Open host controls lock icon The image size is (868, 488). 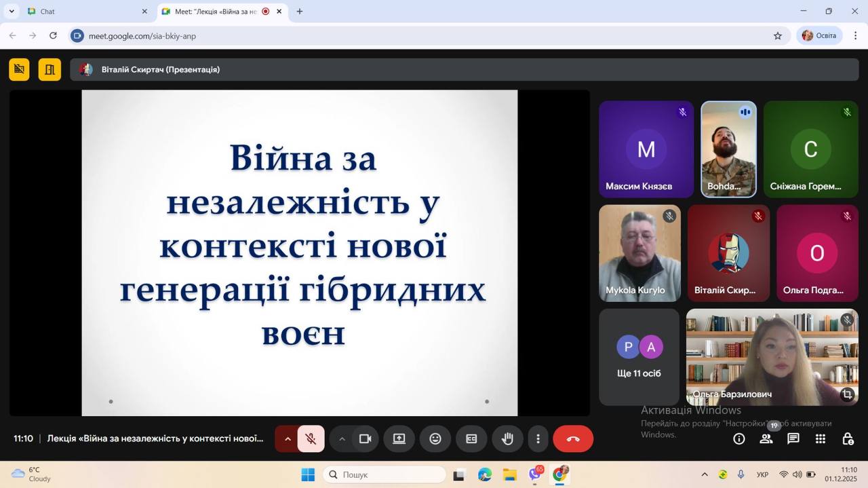[847, 439]
